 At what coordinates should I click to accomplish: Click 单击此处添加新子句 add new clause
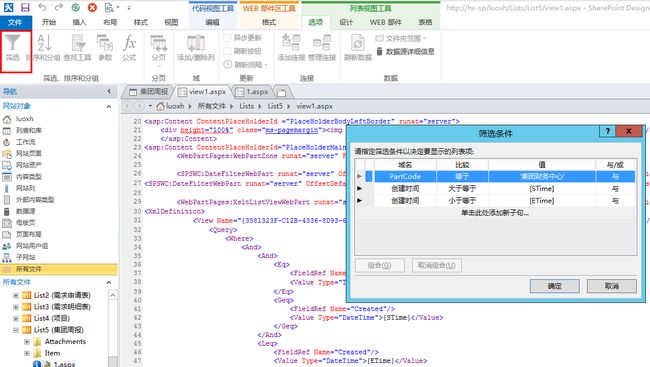[495, 213]
